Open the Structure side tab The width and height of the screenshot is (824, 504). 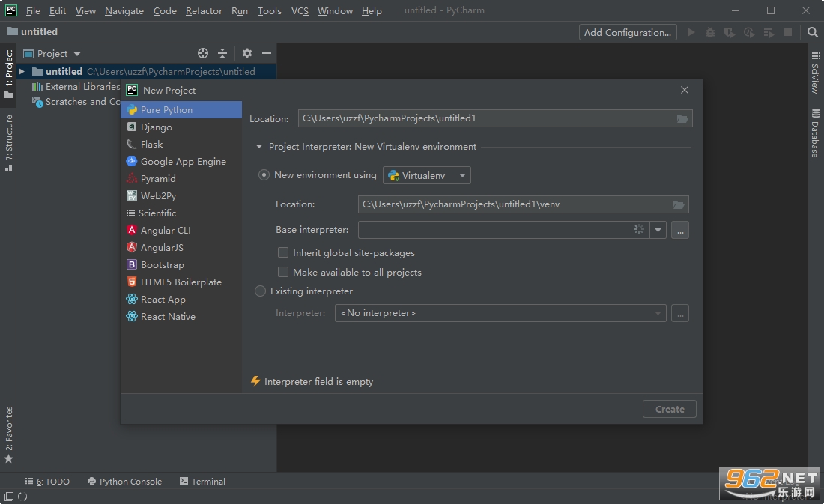pos(9,143)
